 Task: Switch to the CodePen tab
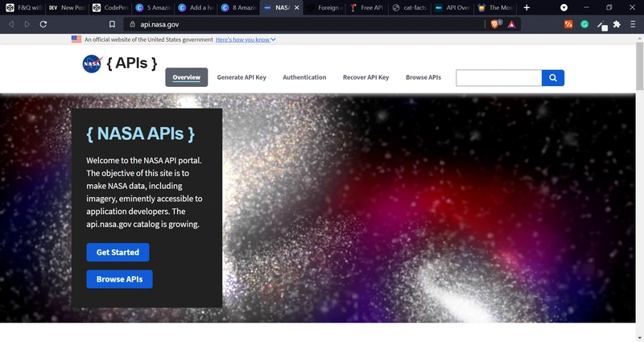[110, 7]
